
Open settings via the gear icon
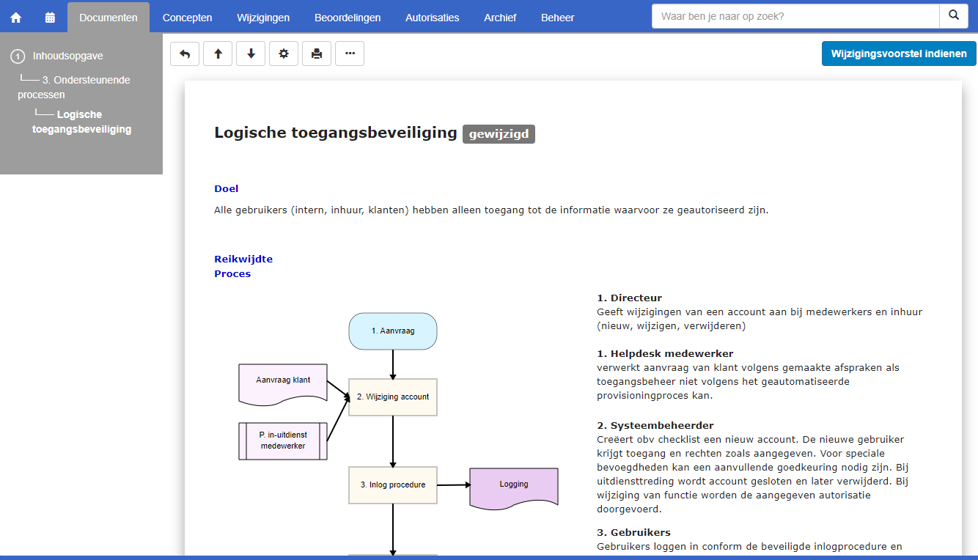point(284,54)
